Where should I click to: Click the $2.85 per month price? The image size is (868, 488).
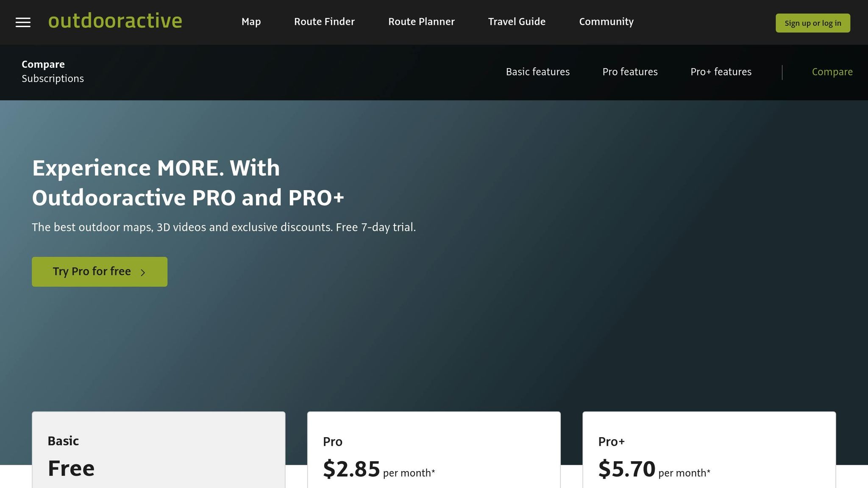379,469
